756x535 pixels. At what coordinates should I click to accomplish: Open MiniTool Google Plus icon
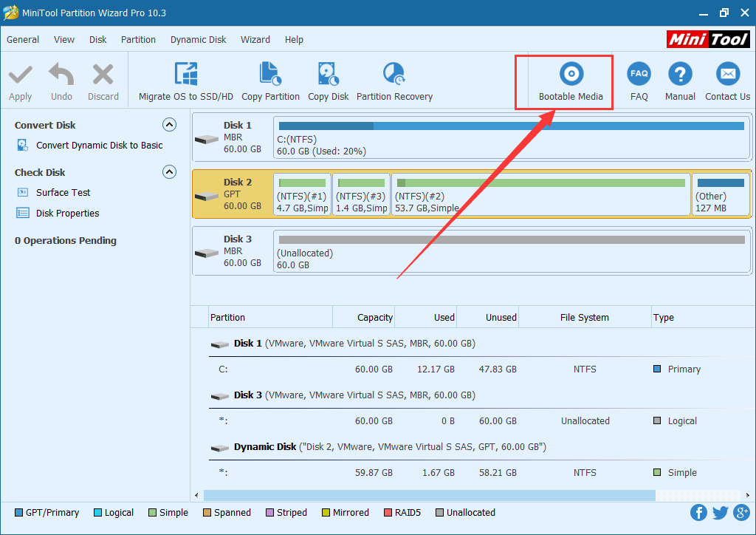tap(741, 512)
